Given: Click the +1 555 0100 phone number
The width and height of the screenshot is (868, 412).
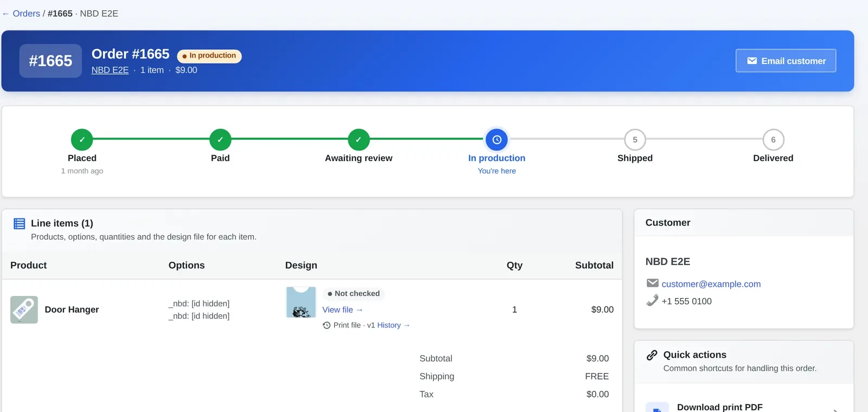Looking at the screenshot, I should [686, 301].
